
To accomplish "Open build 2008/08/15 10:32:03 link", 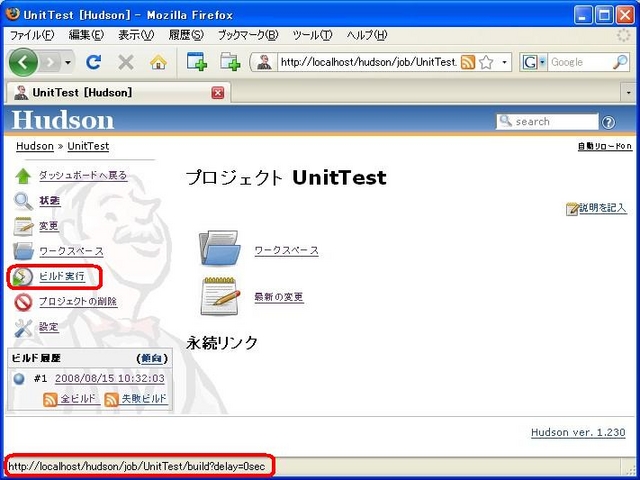I will (110, 378).
